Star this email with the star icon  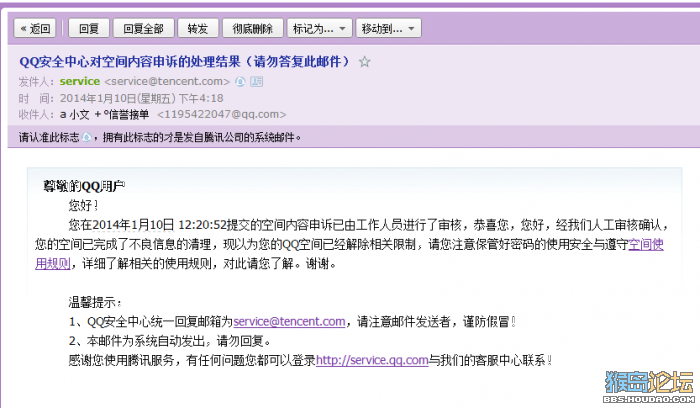click(364, 62)
